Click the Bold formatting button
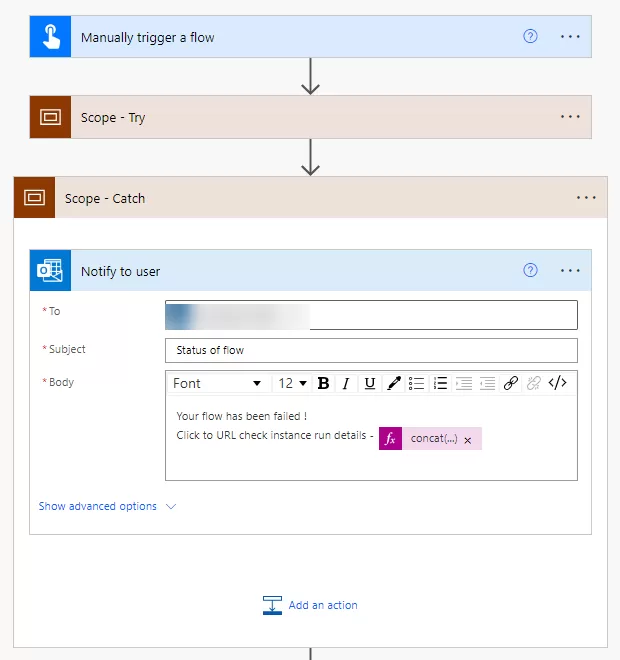Image resolution: width=620 pixels, height=660 pixels. 323,383
